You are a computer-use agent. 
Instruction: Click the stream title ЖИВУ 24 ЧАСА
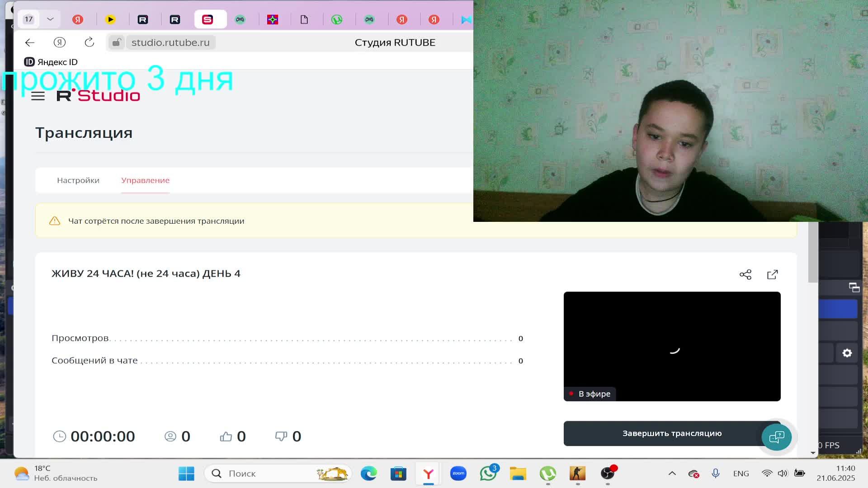[146, 274]
